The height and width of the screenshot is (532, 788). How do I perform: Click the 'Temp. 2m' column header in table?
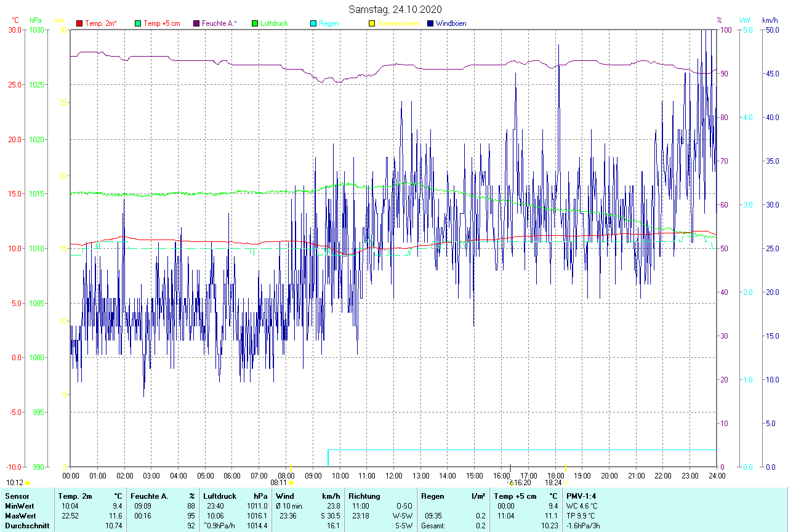pyautogui.click(x=75, y=496)
